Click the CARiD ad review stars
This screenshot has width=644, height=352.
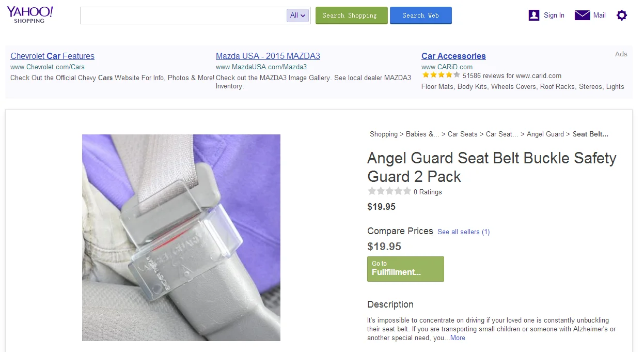(441, 75)
